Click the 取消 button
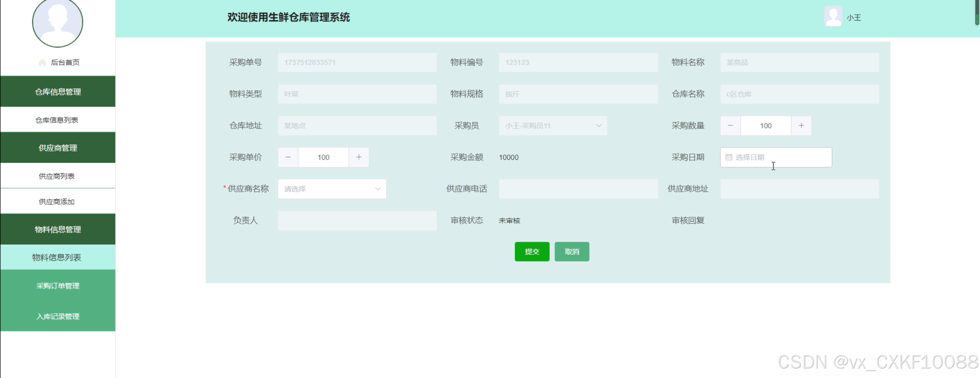The image size is (980, 378). (572, 252)
